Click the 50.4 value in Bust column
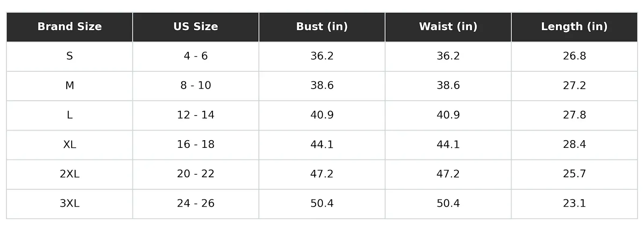 (x=322, y=203)
